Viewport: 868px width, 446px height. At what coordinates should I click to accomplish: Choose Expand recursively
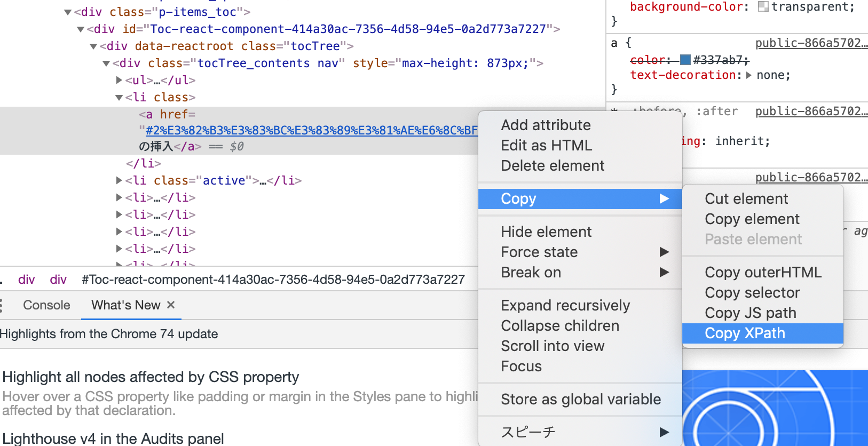[580, 305]
